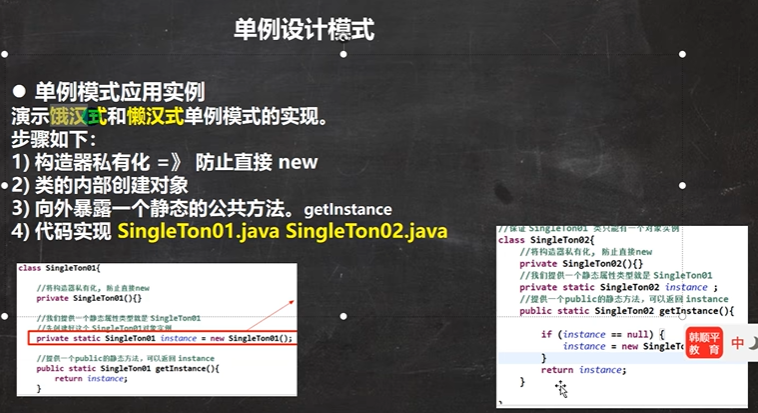The height and width of the screenshot is (413, 758).
Task: Click the word getInstance after step 3
Action: tap(348, 209)
